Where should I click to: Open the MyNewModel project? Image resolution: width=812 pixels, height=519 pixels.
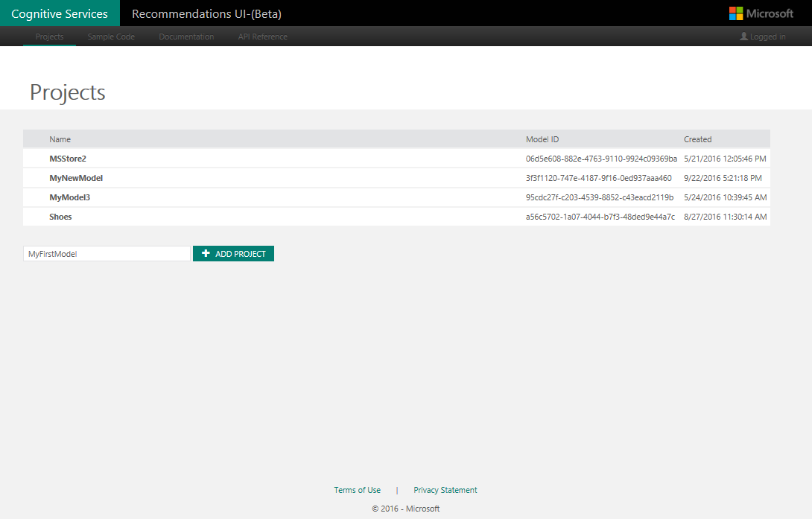[x=76, y=178]
